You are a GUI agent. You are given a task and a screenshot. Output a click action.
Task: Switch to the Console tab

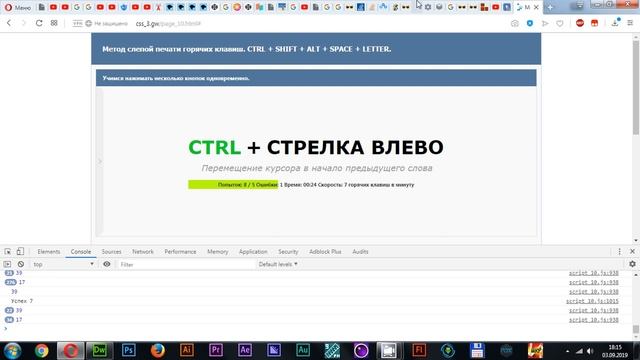pos(81,252)
